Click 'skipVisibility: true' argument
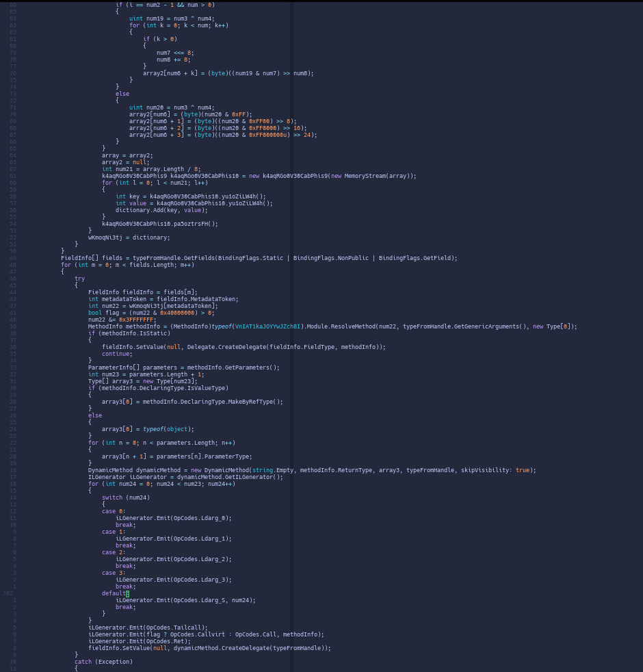Screen dimensions: 643x672 [495, 471]
